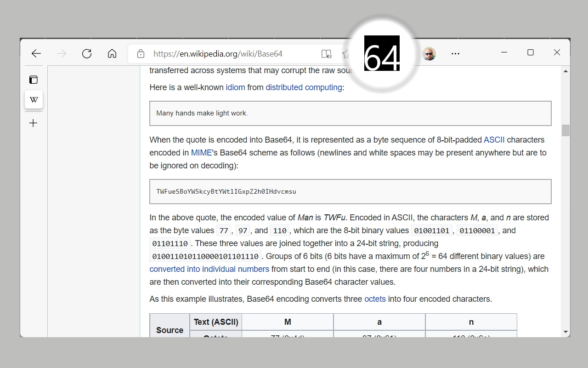Image resolution: width=588 pixels, height=368 pixels.
Task: Click the binary value "01001101"
Action: (431, 230)
